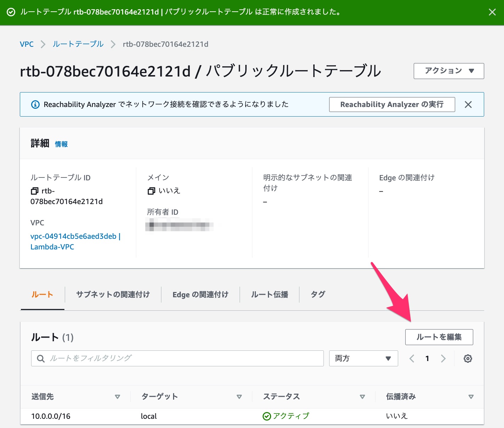Click the previous page chevron in route pagination
Screen dimensions: 504x428
pos(412,358)
